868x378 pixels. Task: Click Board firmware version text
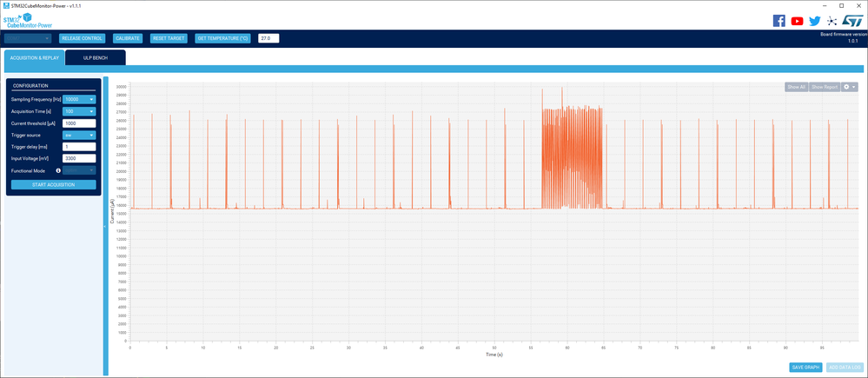tap(843, 34)
